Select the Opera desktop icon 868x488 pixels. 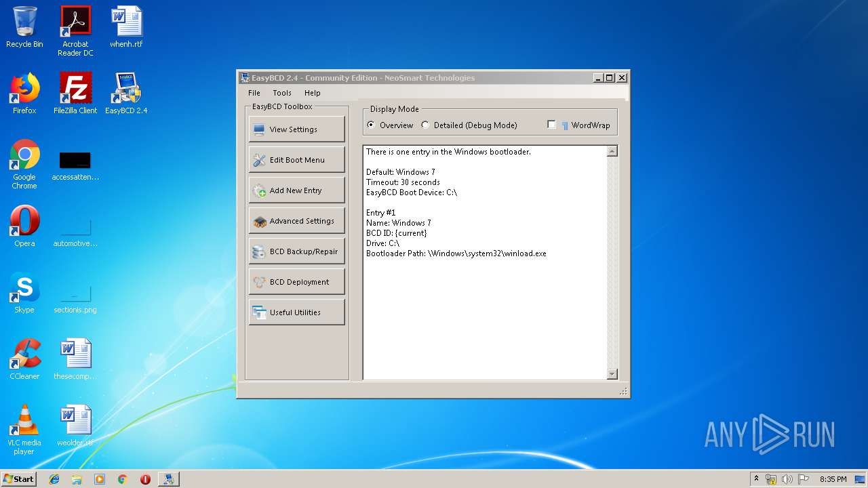(x=24, y=226)
